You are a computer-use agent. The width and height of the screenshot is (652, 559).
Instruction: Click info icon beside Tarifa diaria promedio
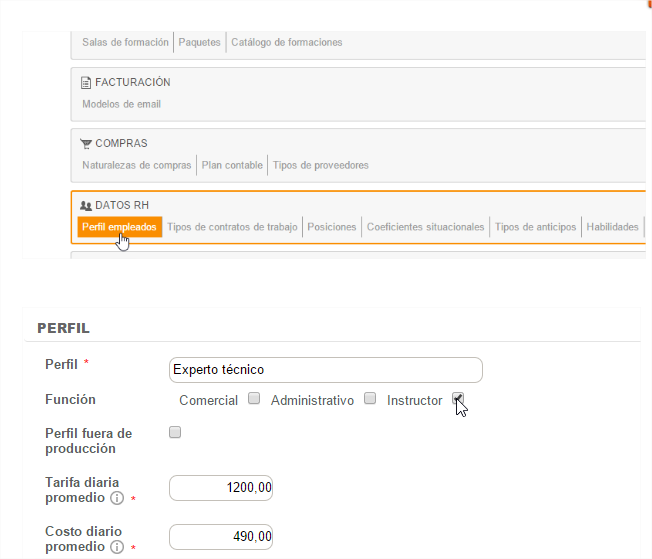coord(117,498)
